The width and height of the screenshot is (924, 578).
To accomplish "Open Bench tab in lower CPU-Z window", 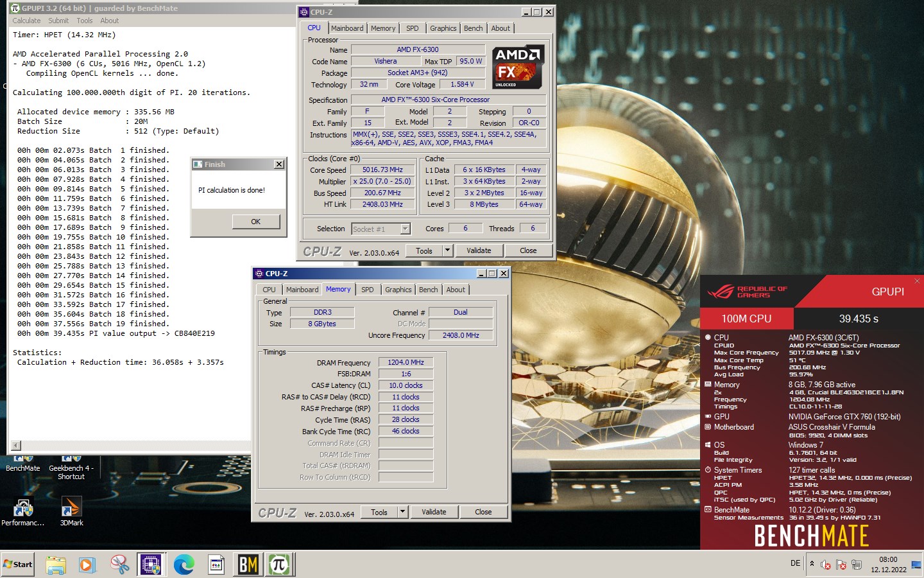I will [429, 290].
